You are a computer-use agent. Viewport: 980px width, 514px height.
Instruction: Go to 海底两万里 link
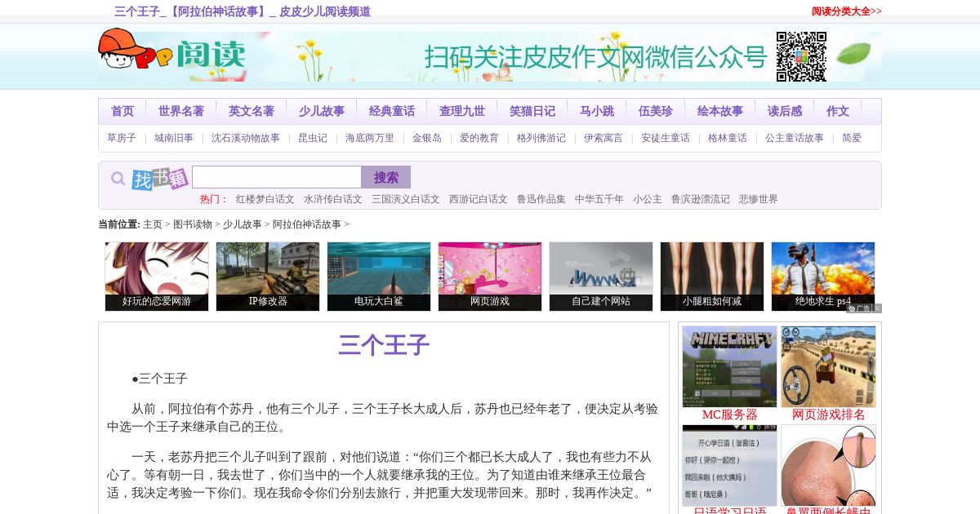(370, 138)
